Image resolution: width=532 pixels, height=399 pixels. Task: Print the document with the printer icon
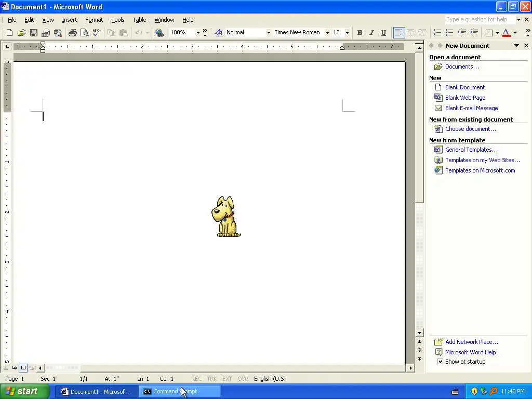[73, 33]
